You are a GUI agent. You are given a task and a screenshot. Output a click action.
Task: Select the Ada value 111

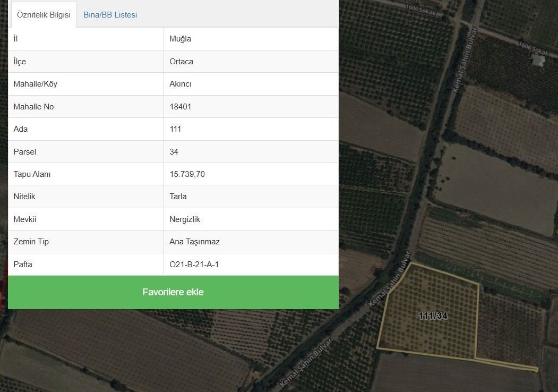(x=175, y=129)
